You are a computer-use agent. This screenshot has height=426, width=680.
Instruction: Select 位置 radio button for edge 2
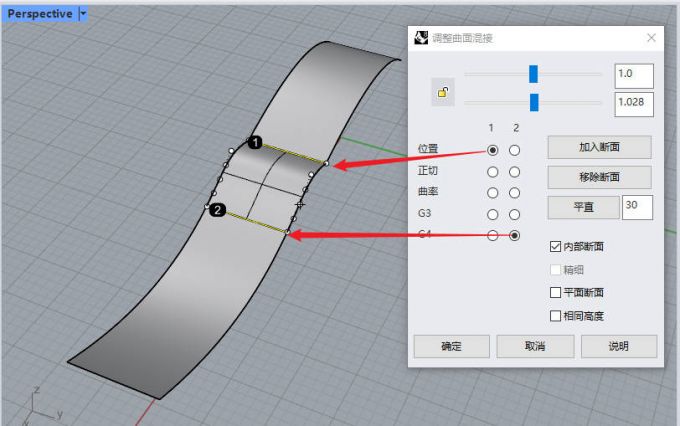point(514,150)
